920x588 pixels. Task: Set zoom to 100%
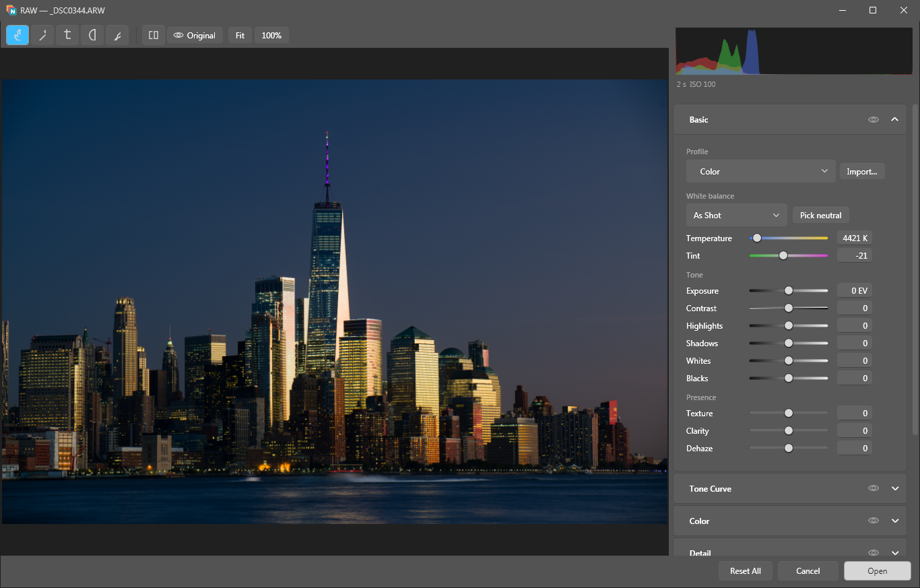click(271, 35)
